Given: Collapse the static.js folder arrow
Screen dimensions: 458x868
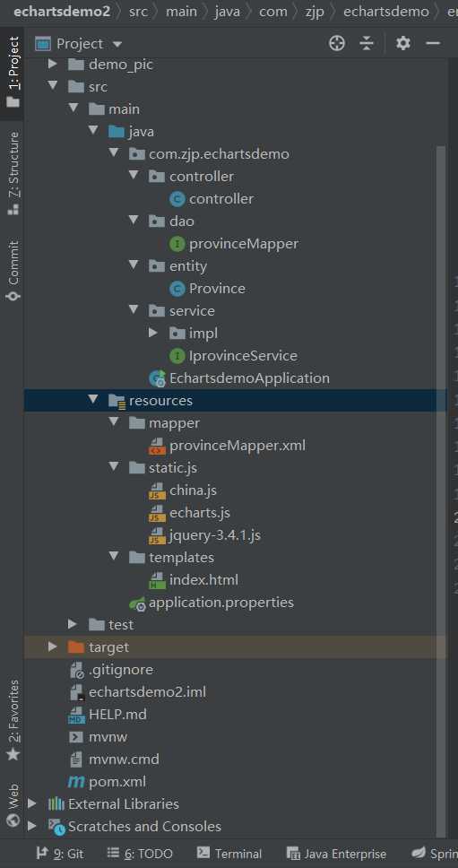Looking at the screenshot, I should pyautogui.click(x=114, y=467).
